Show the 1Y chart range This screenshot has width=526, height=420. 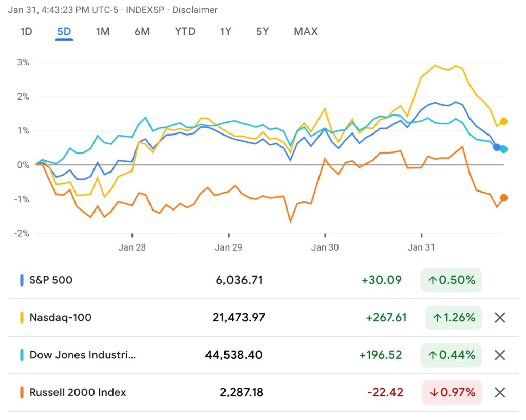226,32
